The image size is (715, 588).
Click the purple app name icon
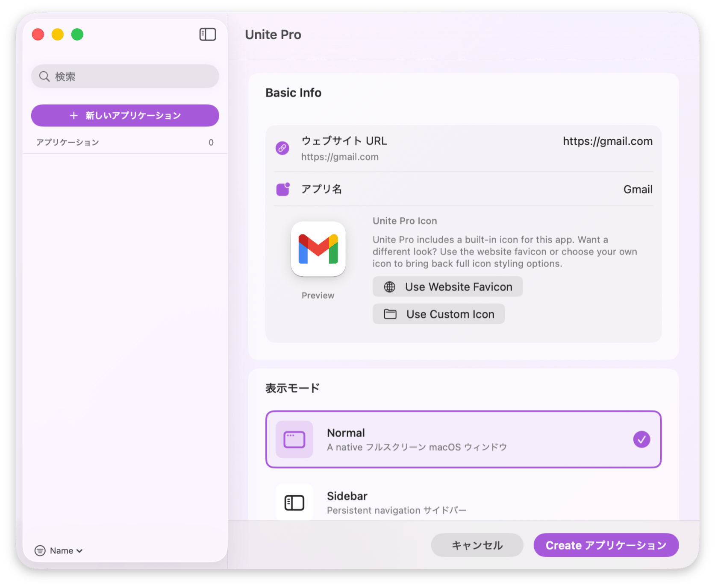tap(282, 189)
